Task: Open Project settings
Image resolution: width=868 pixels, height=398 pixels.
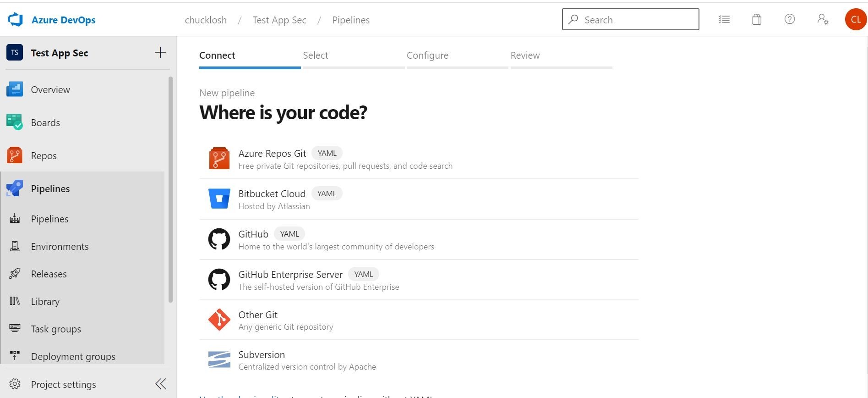Action: click(63, 384)
